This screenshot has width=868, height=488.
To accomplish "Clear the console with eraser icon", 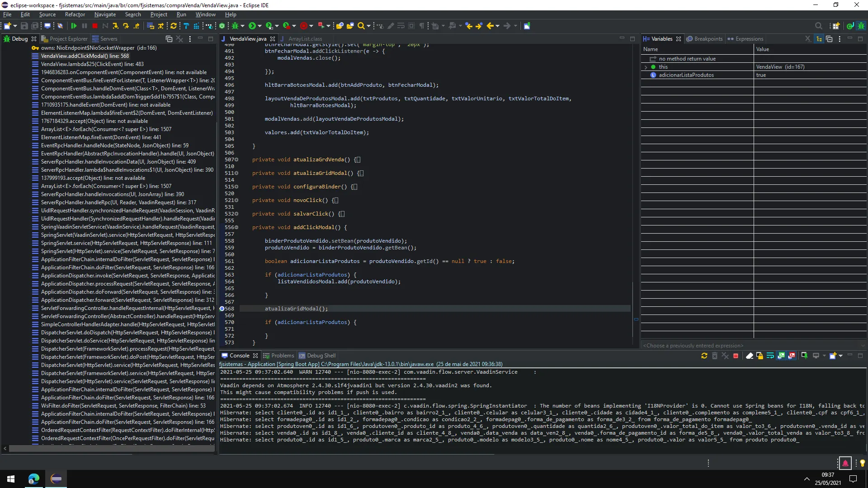I will coord(749,356).
